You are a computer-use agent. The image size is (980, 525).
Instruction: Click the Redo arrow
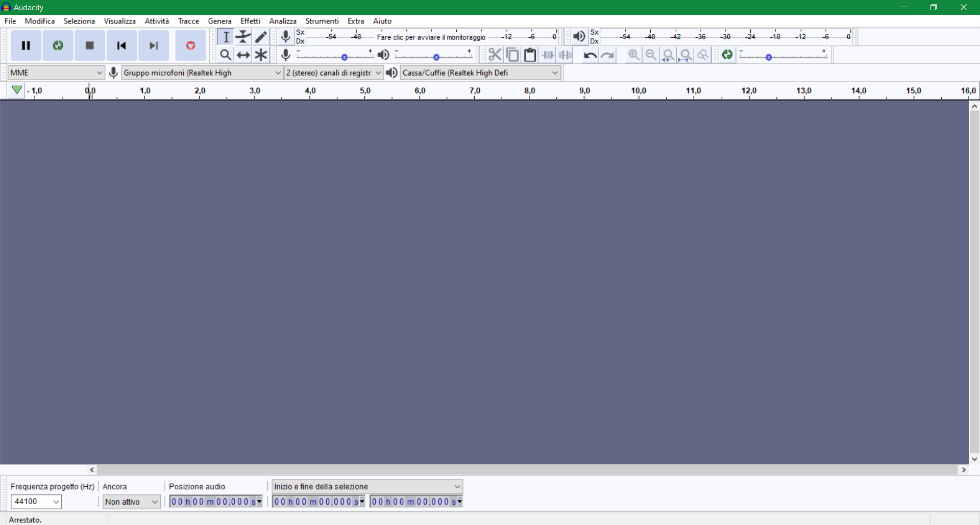(x=607, y=55)
